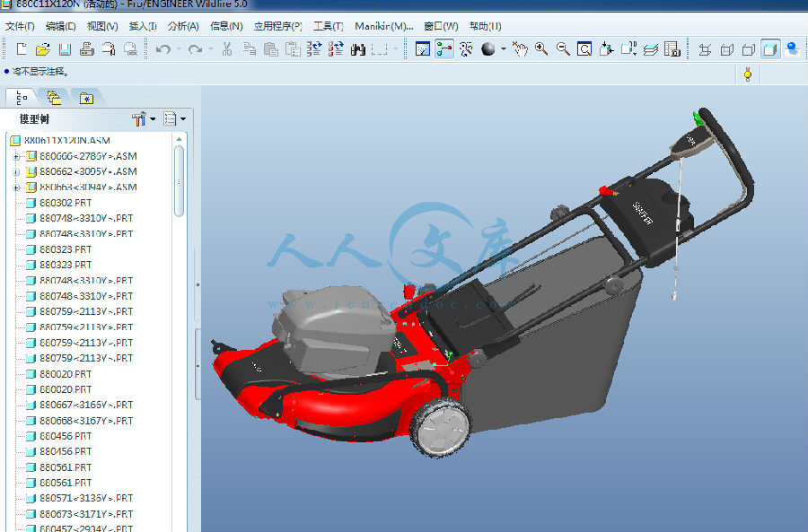Open the 窗口(W) window menu
808x532 pixels.
click(x=440, y=26)
